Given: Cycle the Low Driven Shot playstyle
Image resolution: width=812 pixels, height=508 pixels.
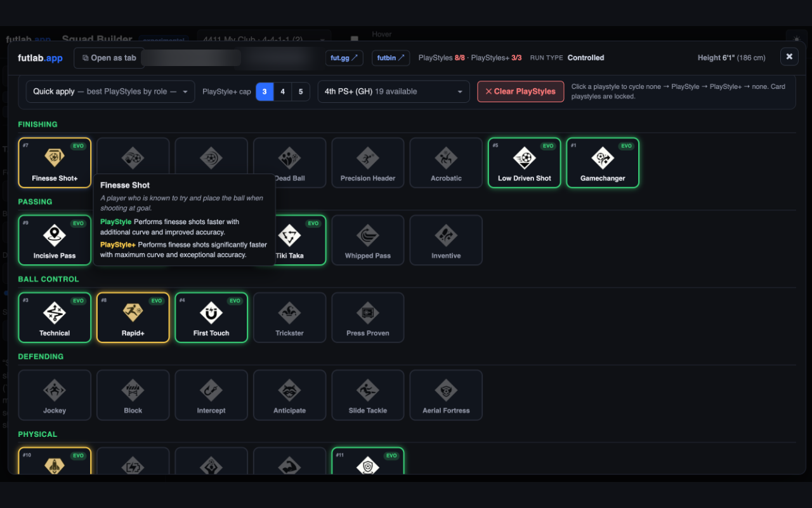Looking at the screenshot, I should 525,163.
